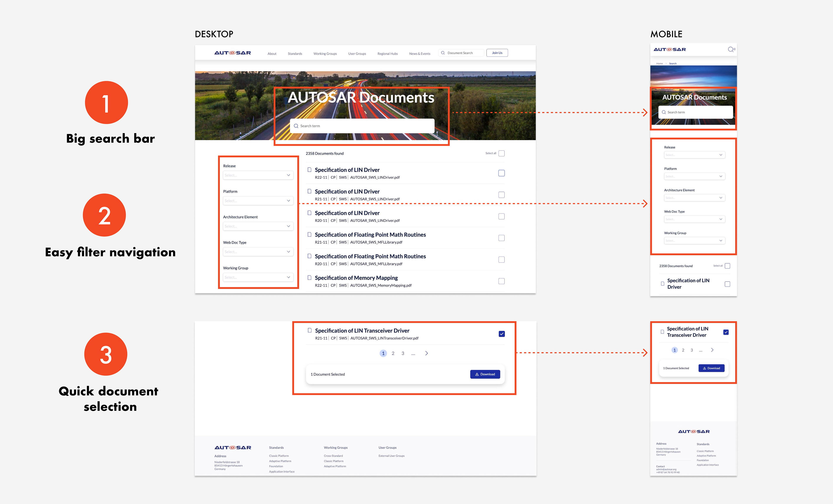Click the magnifier icon in the desktop hero search bar

tap(296, 126)
